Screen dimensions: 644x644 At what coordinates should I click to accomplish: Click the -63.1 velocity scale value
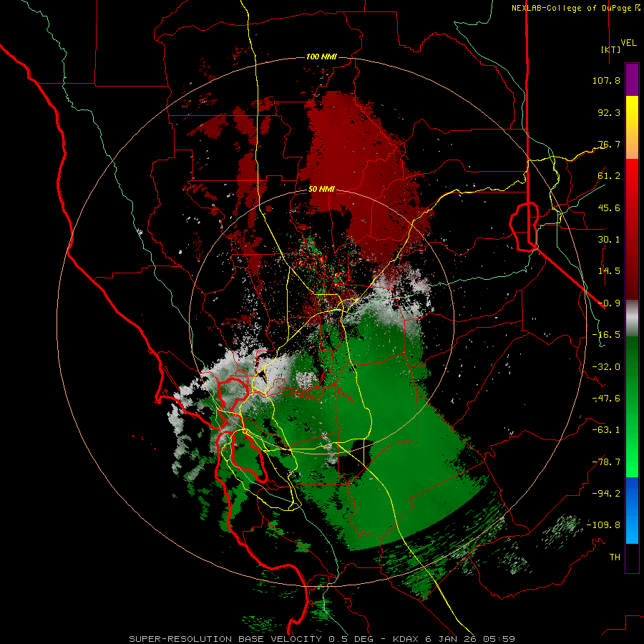click(x=606, y=430)
